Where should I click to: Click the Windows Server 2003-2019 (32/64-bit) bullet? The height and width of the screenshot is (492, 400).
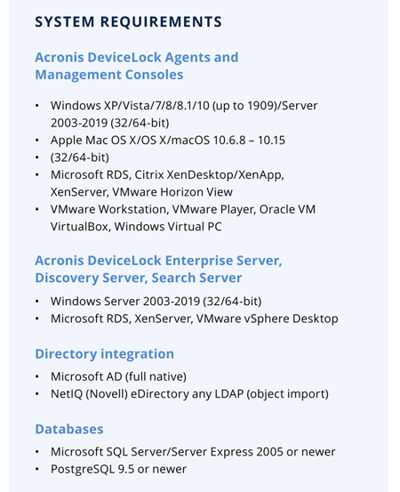(156, 301)
